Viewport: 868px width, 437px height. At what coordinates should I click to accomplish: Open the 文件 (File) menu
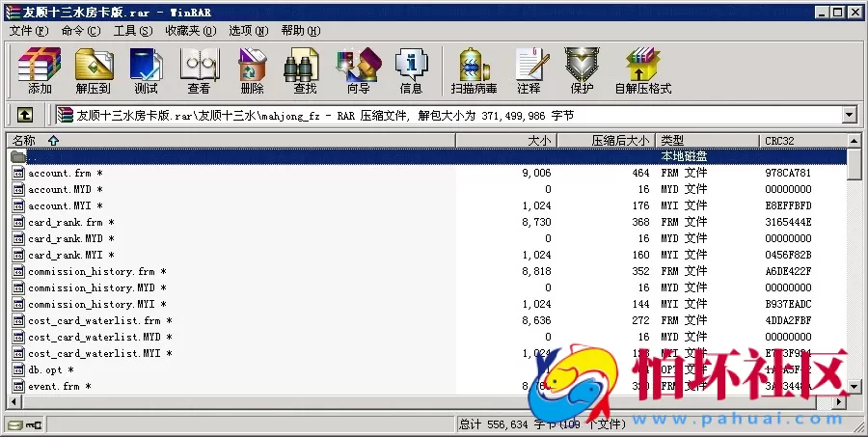click(27, 31)
